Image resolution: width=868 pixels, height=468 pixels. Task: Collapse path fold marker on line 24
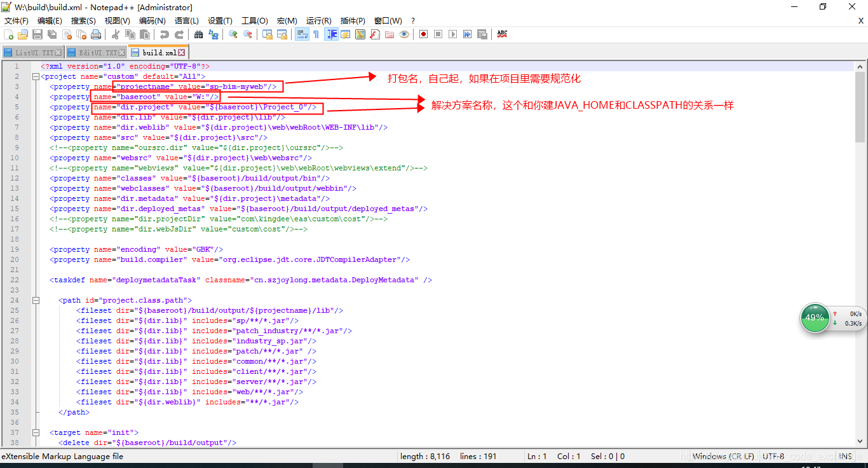(x=35, y=300)
